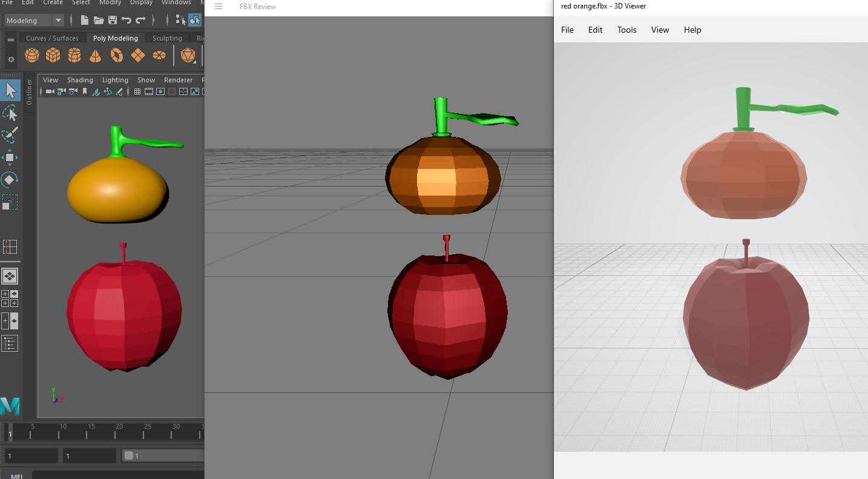The width and height of the screenshot is (868, 479).
Task: Toggle resolution gate in the panel toolbar
Action: point(160,91)
